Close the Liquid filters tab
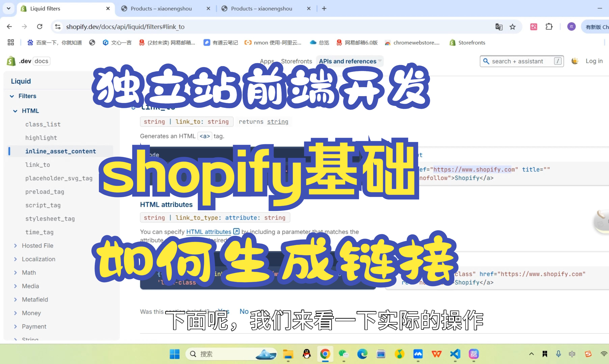The height and width of the screenshot is (364, 609). click(x=108, y=9)
